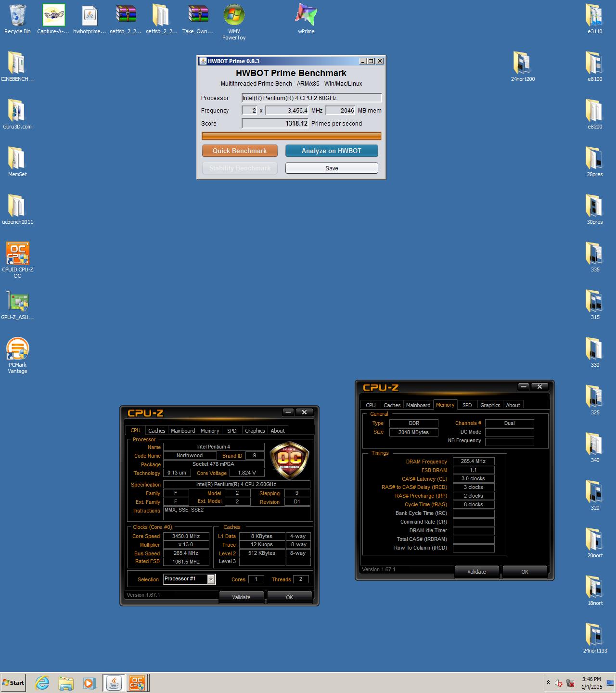Screen dimensions: 616x693
Task: Click the Gigabyte OC motherboard logo
Action: (x=289, y=461)
